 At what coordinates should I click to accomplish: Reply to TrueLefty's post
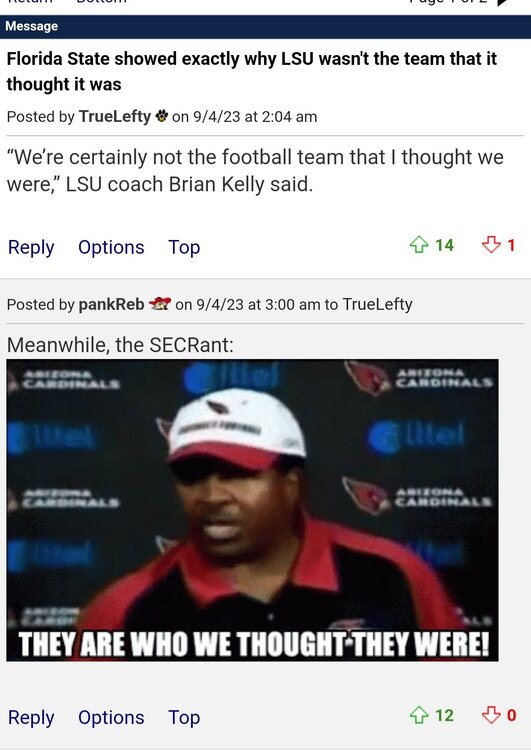coord(31,247)
